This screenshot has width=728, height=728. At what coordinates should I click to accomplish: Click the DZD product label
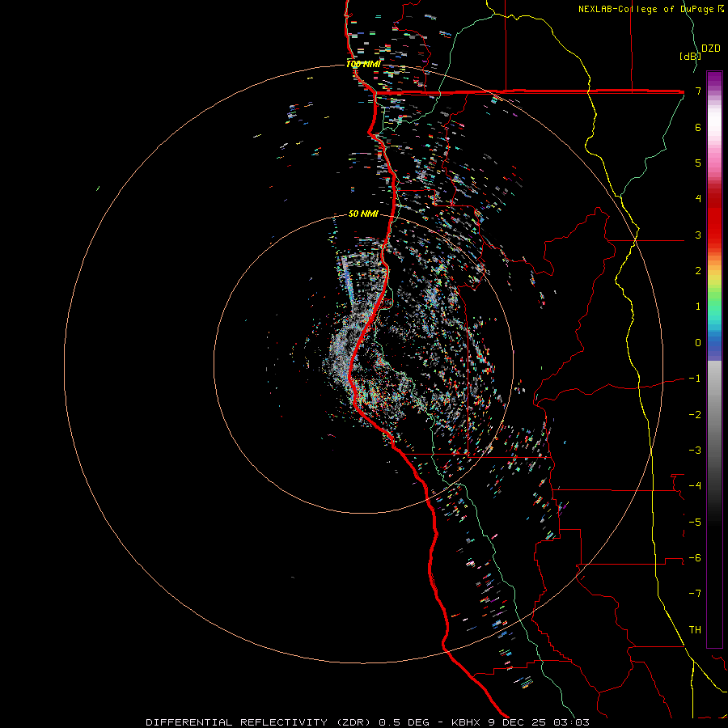tap(711, 49)
